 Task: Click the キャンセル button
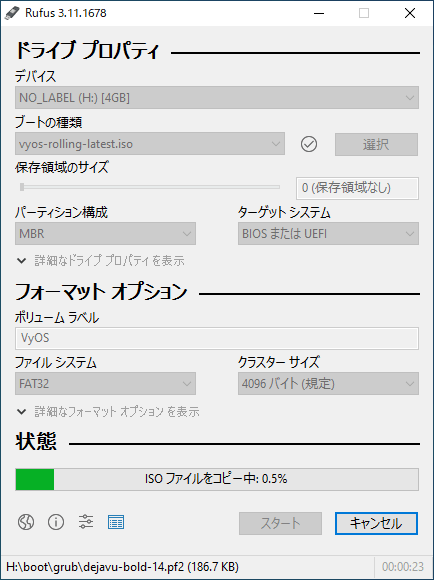click(376, 523)
